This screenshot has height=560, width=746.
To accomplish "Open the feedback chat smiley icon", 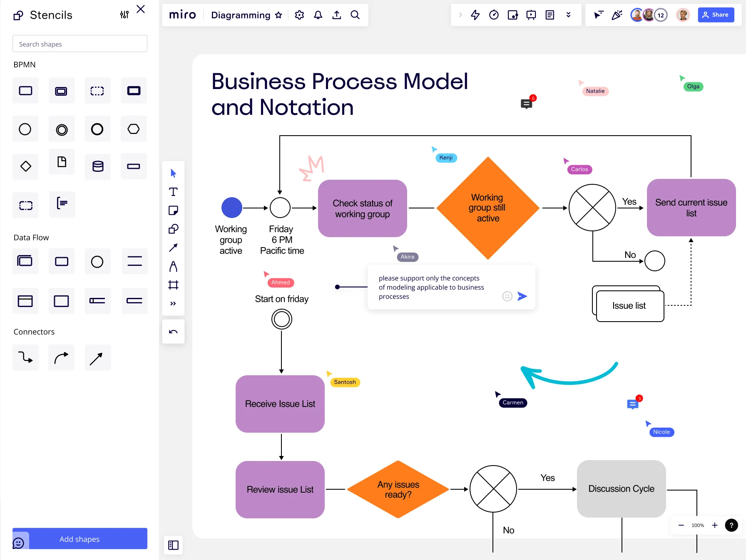I will (x=18, y=543).
